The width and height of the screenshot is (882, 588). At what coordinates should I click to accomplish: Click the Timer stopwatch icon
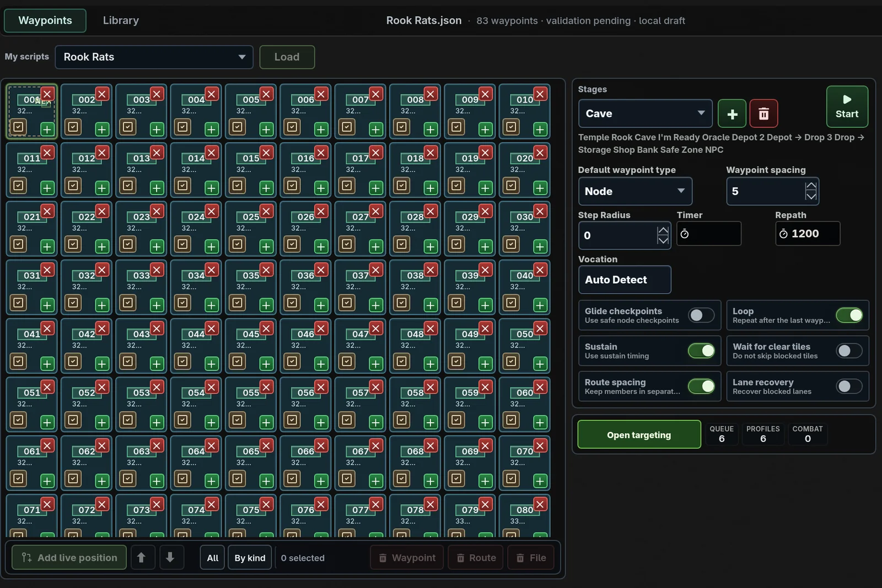click(x=685, y=234)
